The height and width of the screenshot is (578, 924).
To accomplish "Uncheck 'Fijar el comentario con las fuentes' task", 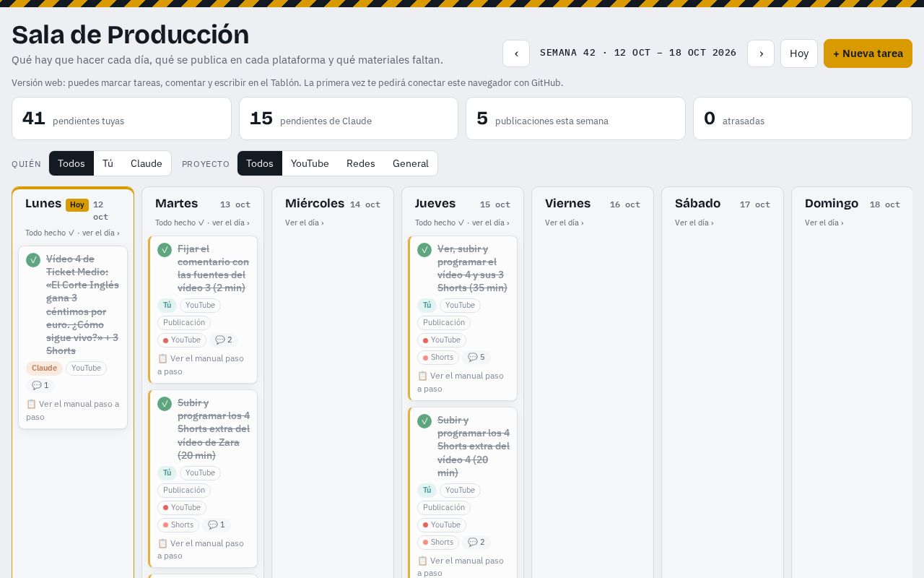I will [x=165, y=250].
